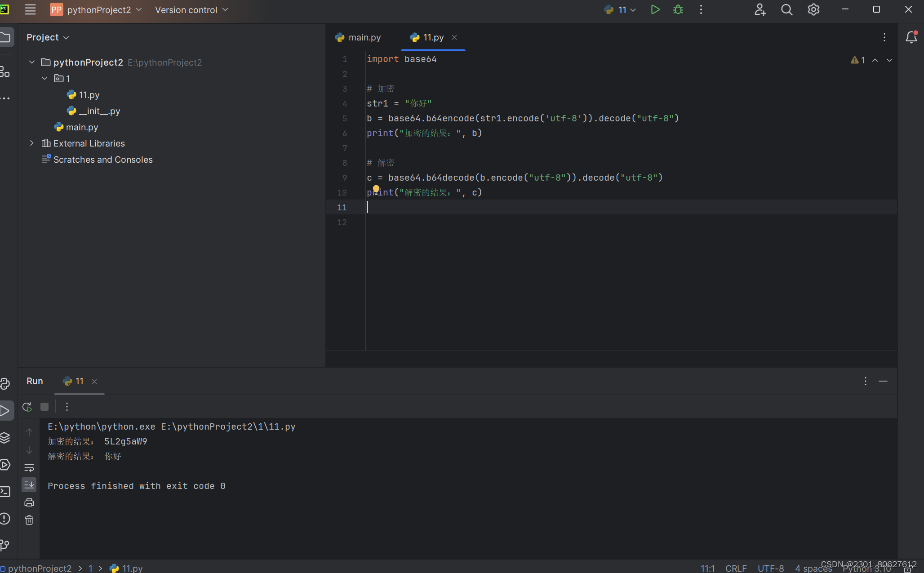Image resolution: width=924 pixels, height=573 pixels.
Task: Open Search Everywhere magnifier icon
Action: click(x=786, y=9)
